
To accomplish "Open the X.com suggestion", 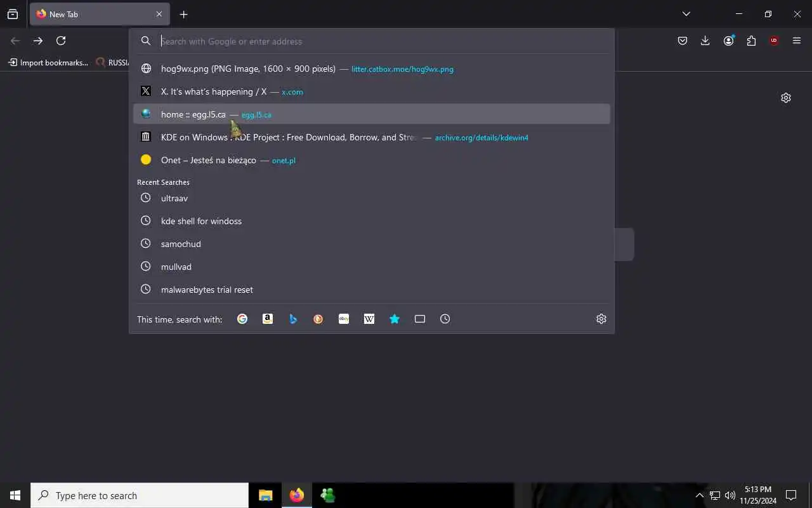I will tap(372, 91).
